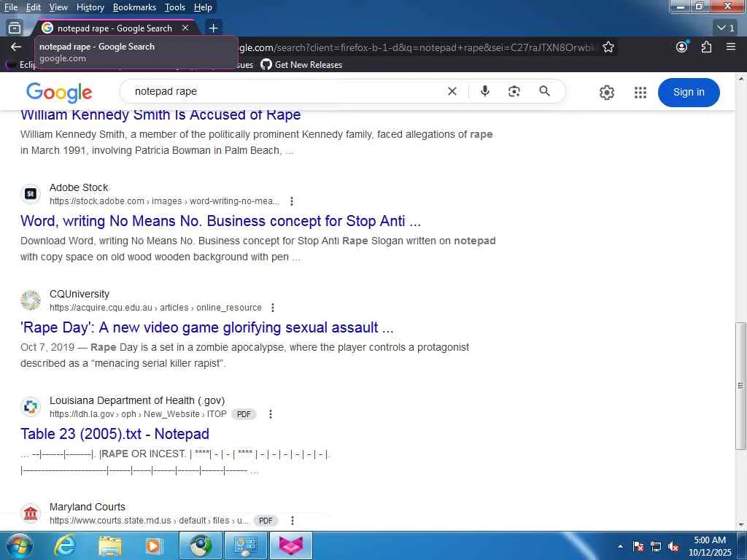Click the page vertical scrollbar thumb
The width and height of the screenshot is (747, 560).
point(740,386)
